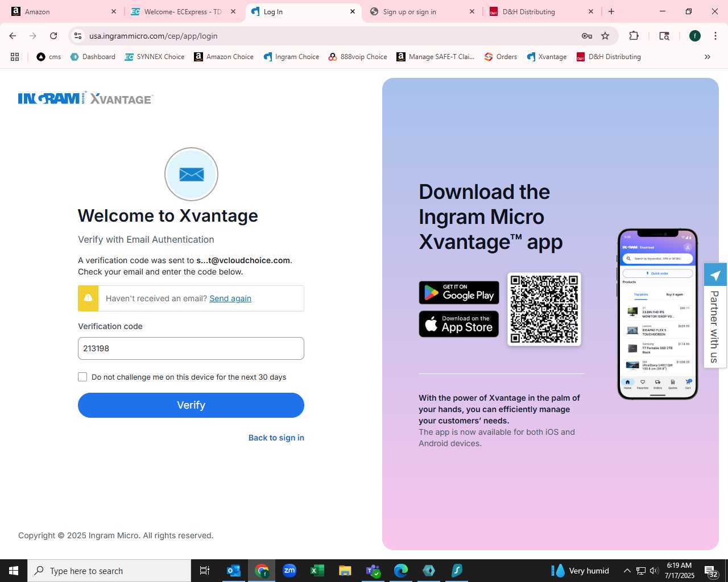
Task: Reload the page with the refresh icon
Action: (x=53, y=36)
